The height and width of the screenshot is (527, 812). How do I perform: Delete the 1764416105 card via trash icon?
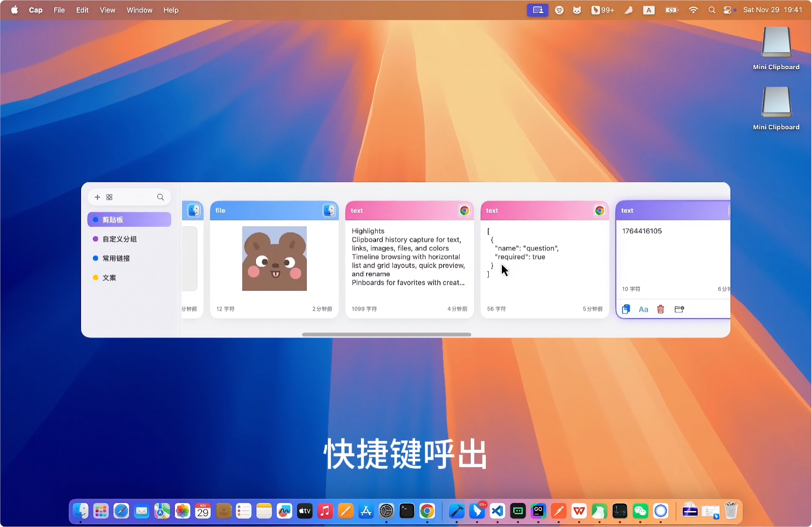pos(660,309)
